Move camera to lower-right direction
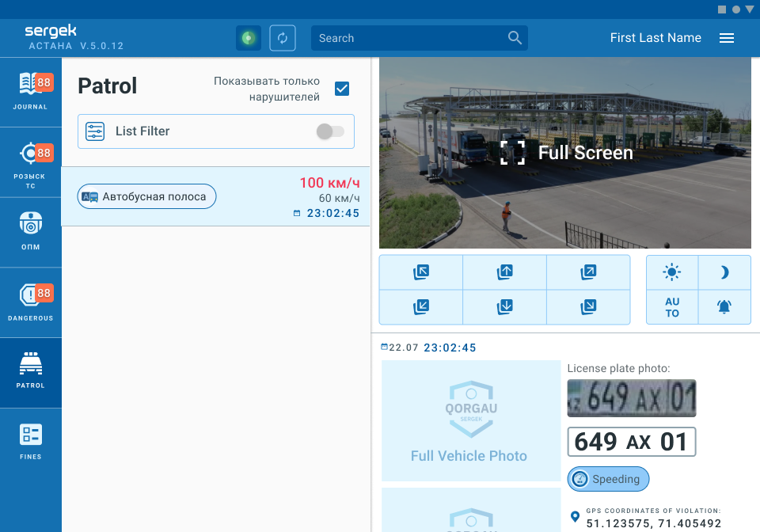Screen dimensions: 760x532 click(588, 306)
